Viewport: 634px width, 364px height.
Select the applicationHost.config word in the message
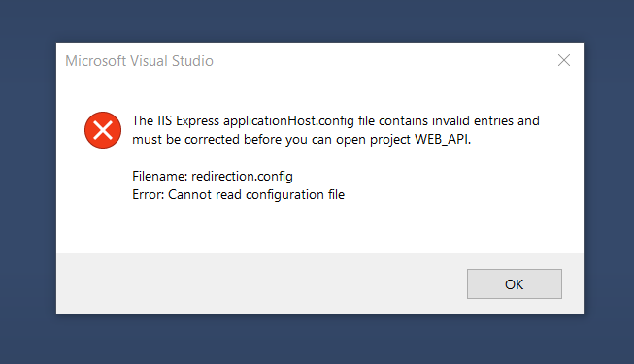pos(288,121)
